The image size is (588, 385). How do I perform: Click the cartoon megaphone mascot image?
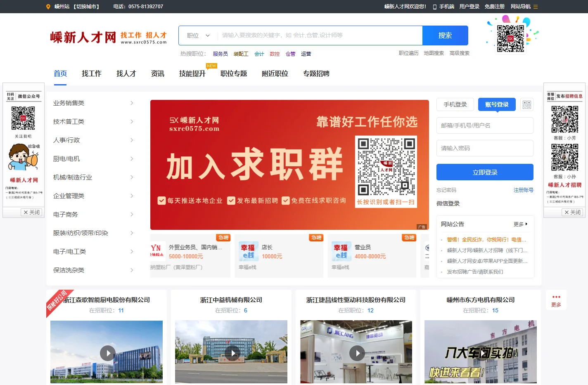pyautogui.click(x=24, y=157)
